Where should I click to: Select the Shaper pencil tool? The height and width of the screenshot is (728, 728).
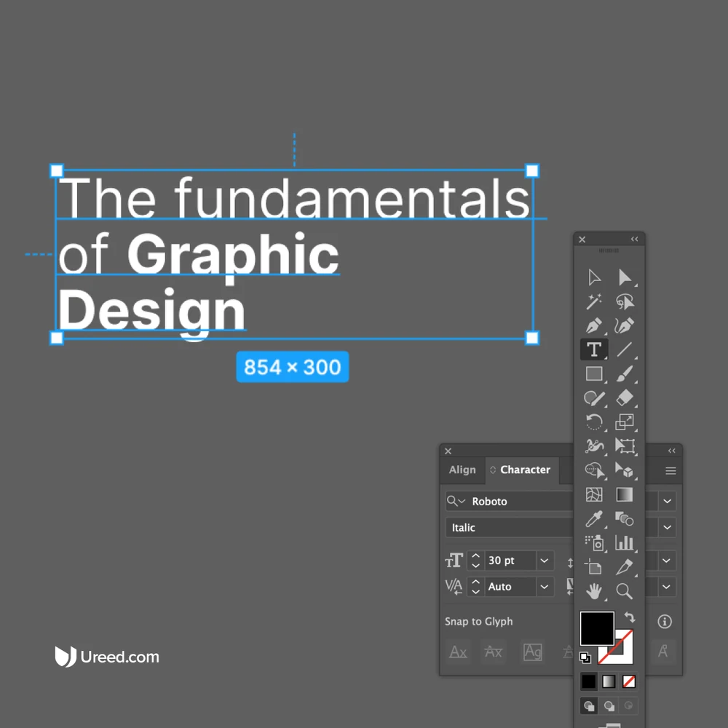(x=594, y=398)
